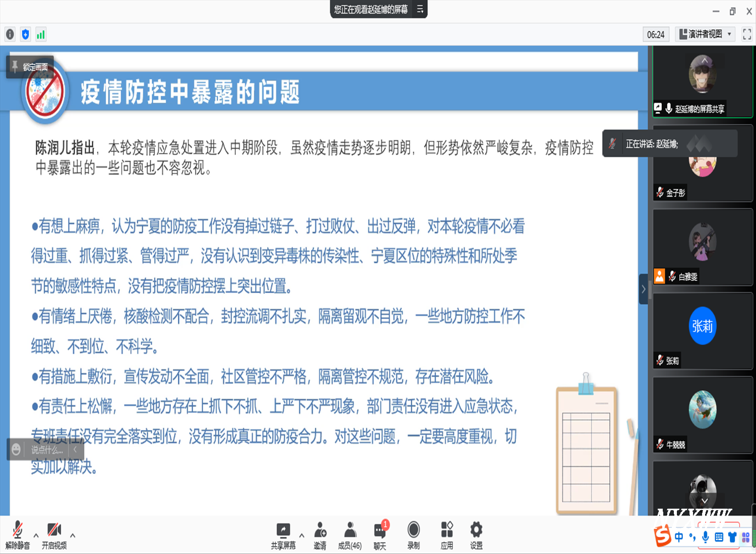The image size is (756, 554).
Task: Open the 应用 apps icon
Action: [447, 535]
